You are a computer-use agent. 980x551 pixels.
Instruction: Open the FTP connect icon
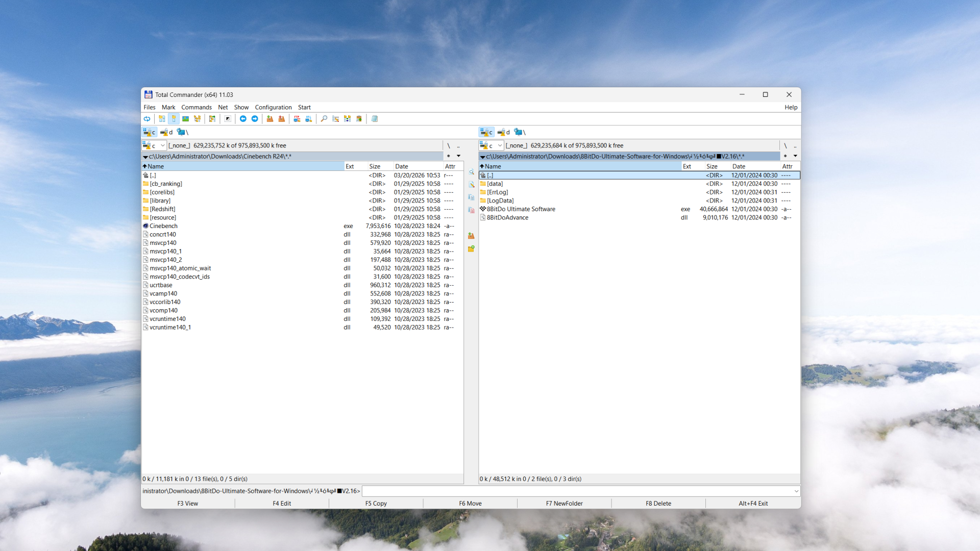point(297,119)
